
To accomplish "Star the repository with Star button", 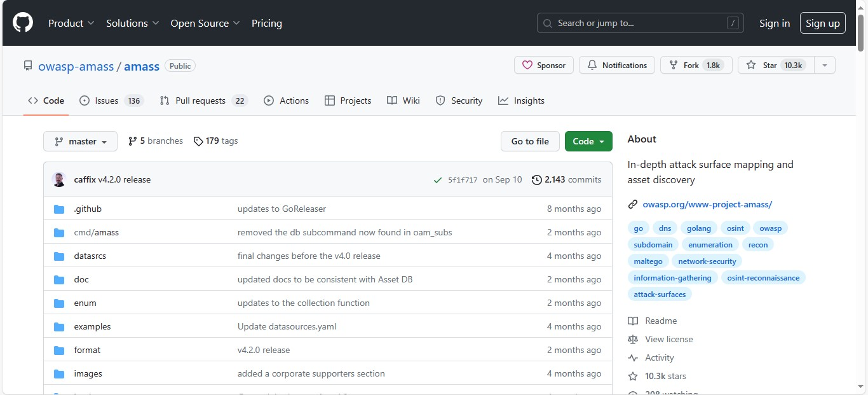I will 776,65.
